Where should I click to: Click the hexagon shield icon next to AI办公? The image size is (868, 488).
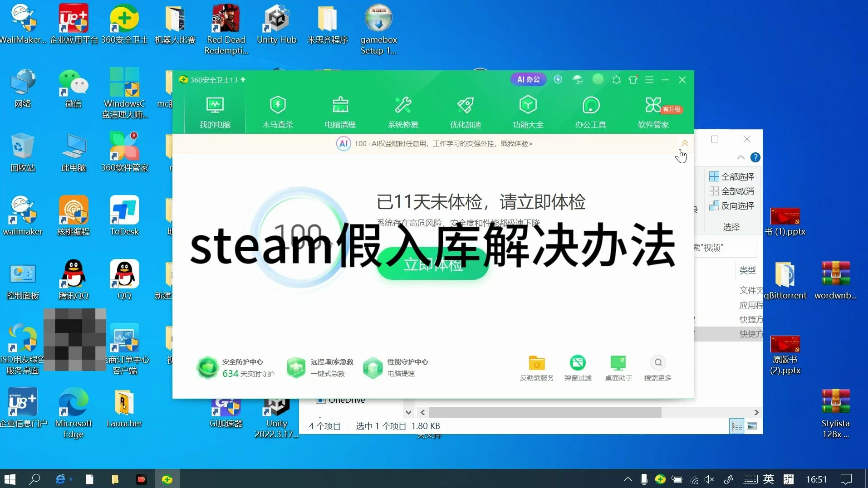pyautogui.click(x=558, y=79)
